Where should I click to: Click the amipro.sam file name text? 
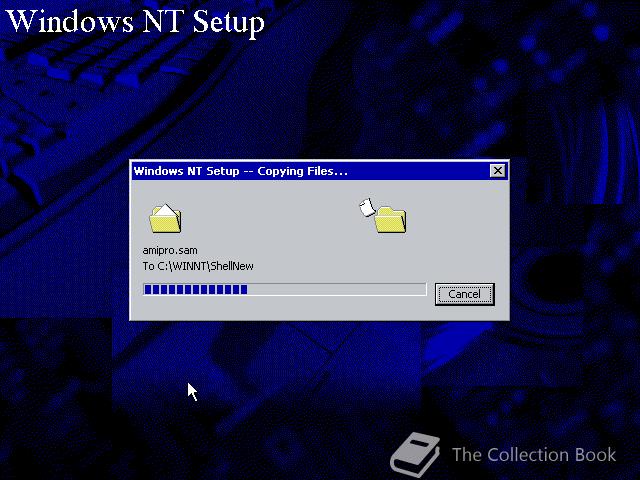click(170, 250)
